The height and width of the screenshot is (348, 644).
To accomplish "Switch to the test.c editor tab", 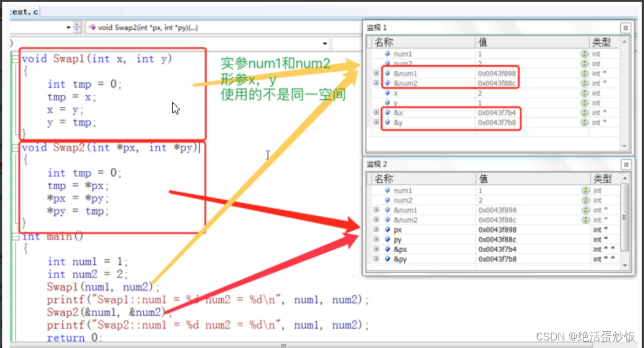I will (x=24, y=12).
